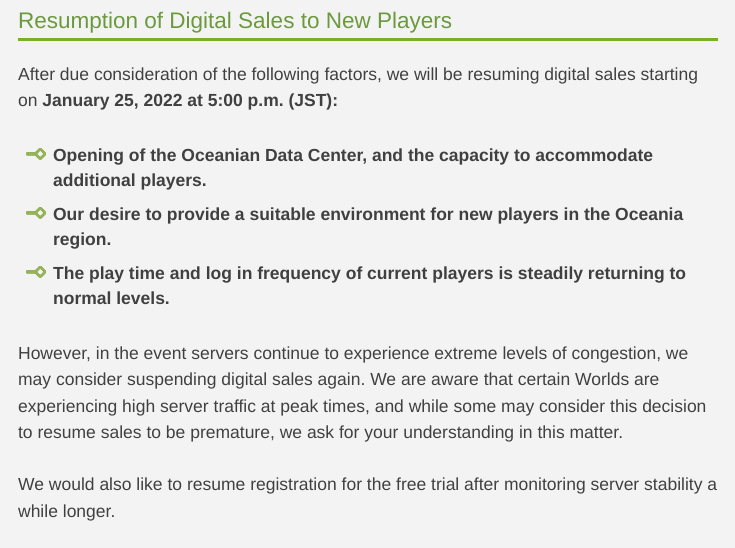Click the word 'region.' in second bullet

tap(82, 240)
